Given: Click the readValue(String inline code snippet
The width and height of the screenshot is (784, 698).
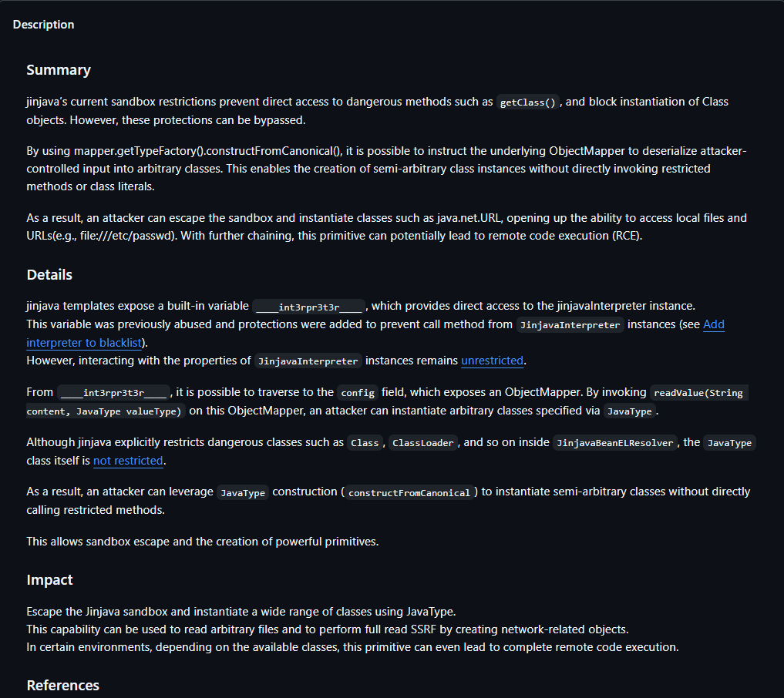Looking at the screenshot, I should coord(698,393).
